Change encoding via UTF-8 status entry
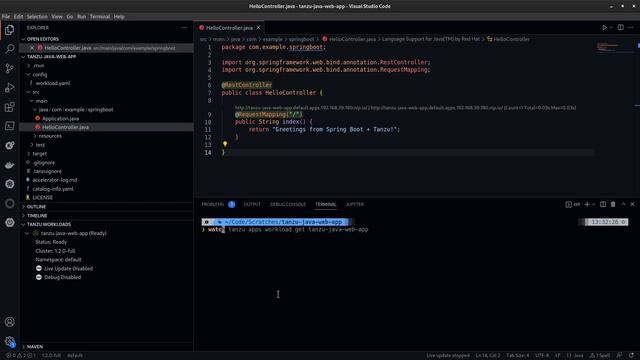The height and width of the screenshot is (360, 640). click(x=542, y=356)
